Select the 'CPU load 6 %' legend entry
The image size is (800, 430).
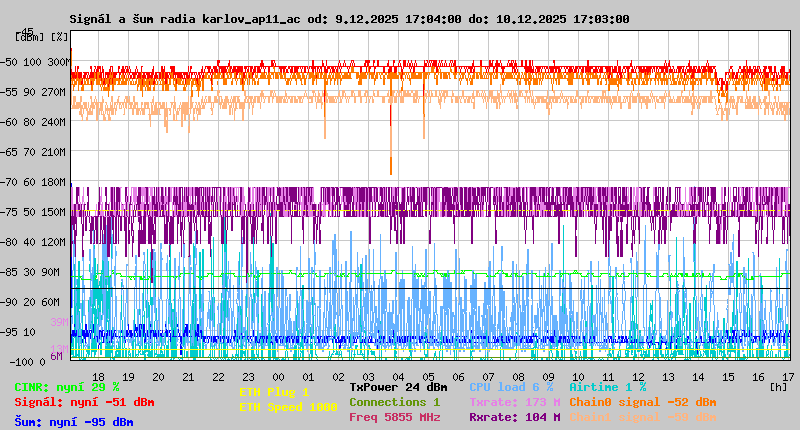point(511,387)
